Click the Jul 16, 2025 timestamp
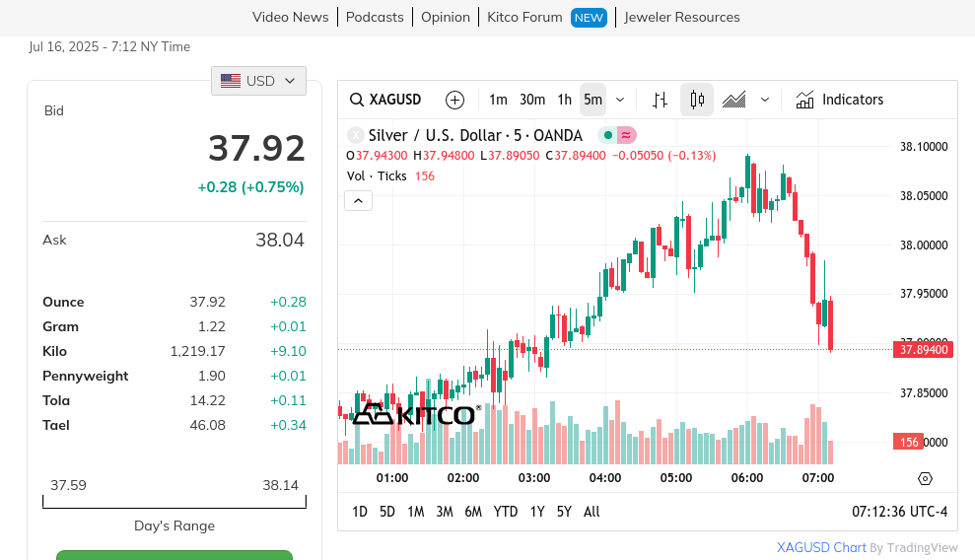This screenshot has width=975, height=560. (109, 46)
